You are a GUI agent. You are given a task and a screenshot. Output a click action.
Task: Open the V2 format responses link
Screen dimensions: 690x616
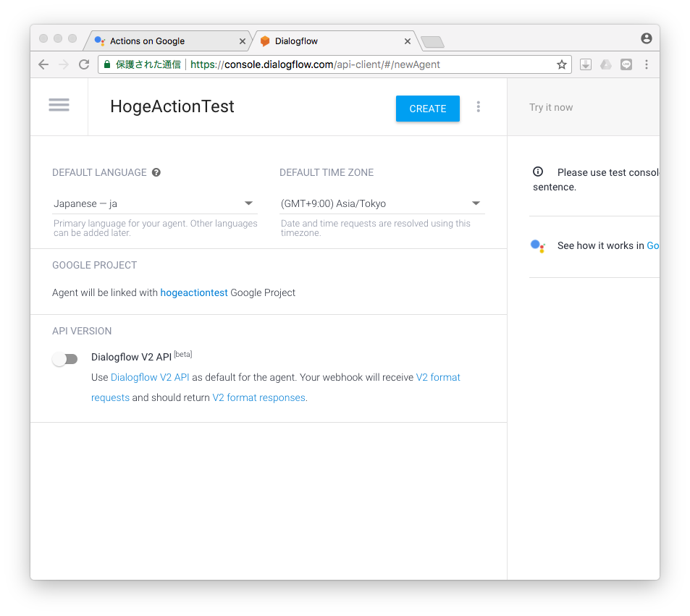point(258,397)
